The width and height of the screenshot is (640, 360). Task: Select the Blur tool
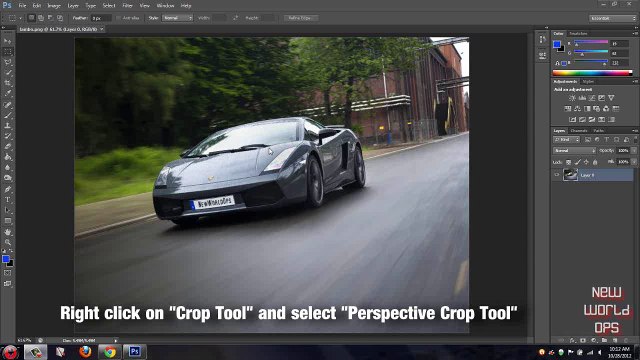click(x=8, y=168)
